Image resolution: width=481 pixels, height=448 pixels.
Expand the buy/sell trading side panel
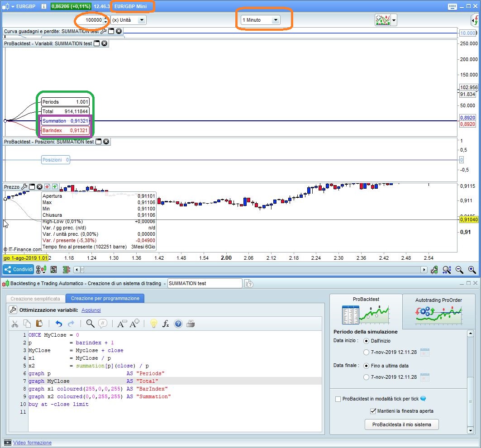tap(475, 20)
